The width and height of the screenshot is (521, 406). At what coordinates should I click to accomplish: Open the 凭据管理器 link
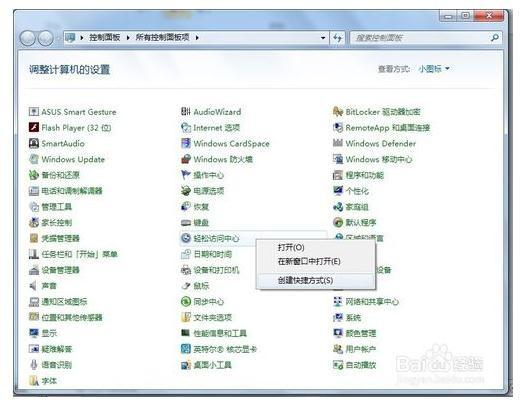(x=60, y=238)
